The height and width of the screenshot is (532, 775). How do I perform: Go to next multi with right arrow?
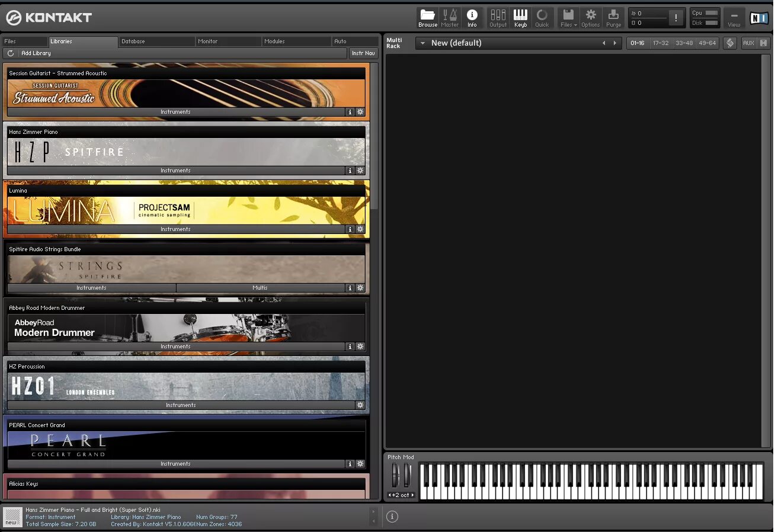coord(615,43)
